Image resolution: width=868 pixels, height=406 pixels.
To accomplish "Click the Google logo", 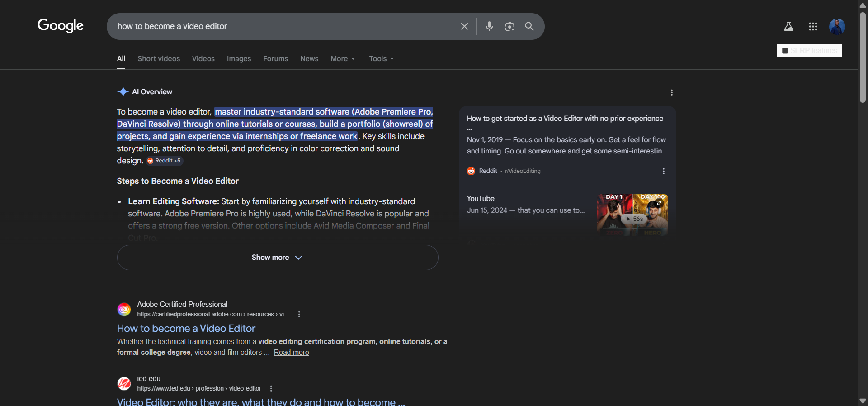I will coord(61,26).
